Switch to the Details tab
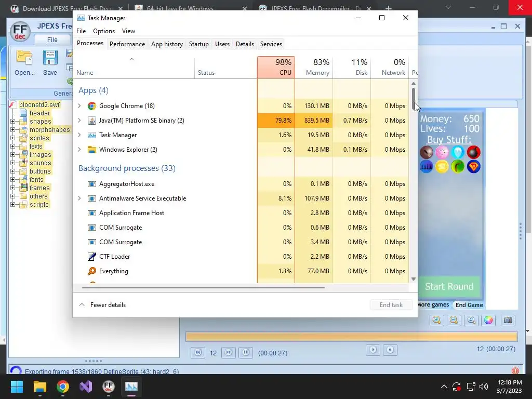The width and height of the screenshot is (532, 399). point(245,44)
